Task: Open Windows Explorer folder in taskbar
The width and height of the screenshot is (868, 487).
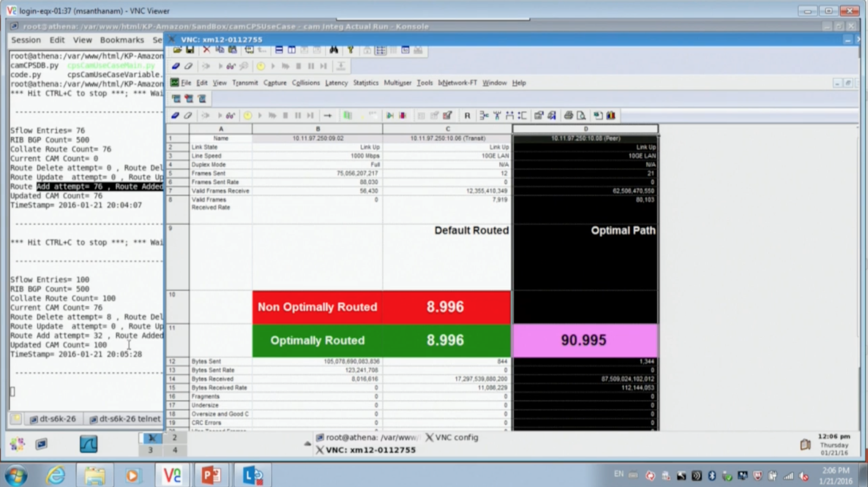Action: pos(94,476)
